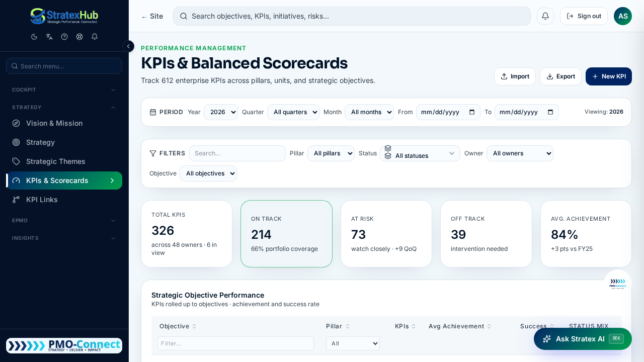Open the Year dropdown showing 2026
Screen dimensions: 644x362
221,112
